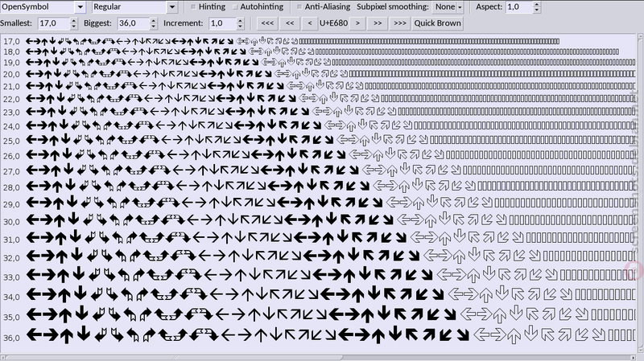Click the vertical scrollbar beside the glyphs
Image resolution: width=644 pixels, height=361 pixels.
point(640,194)
